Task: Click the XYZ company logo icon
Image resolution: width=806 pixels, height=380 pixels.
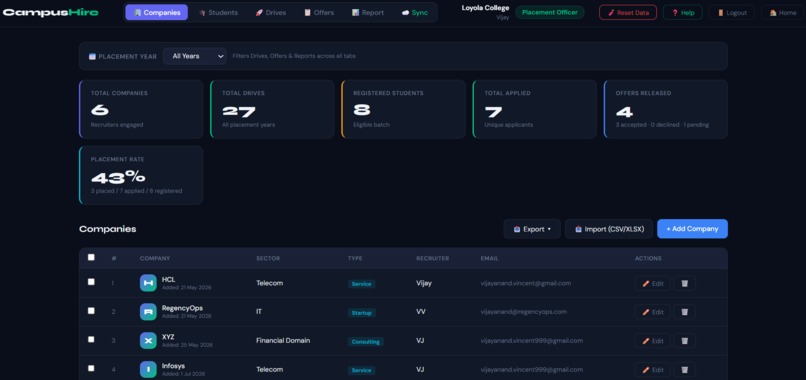Action: click(148, 340)
